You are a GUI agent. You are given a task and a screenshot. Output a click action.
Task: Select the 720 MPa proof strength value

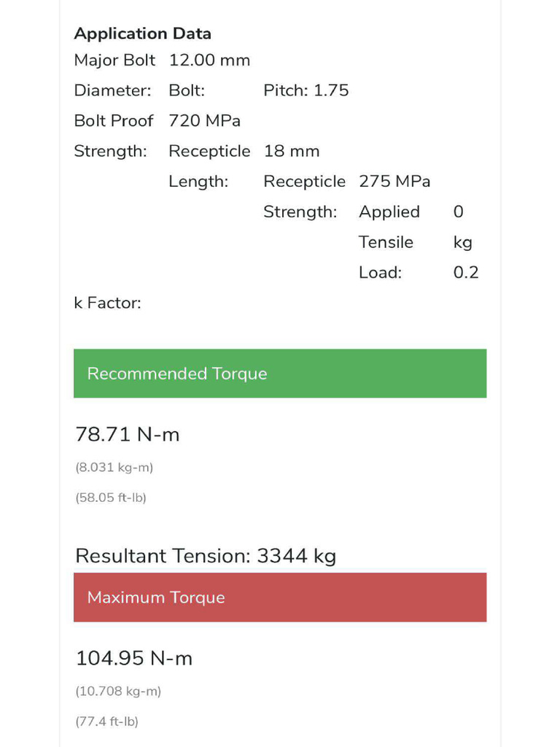(x=204, y=121)
